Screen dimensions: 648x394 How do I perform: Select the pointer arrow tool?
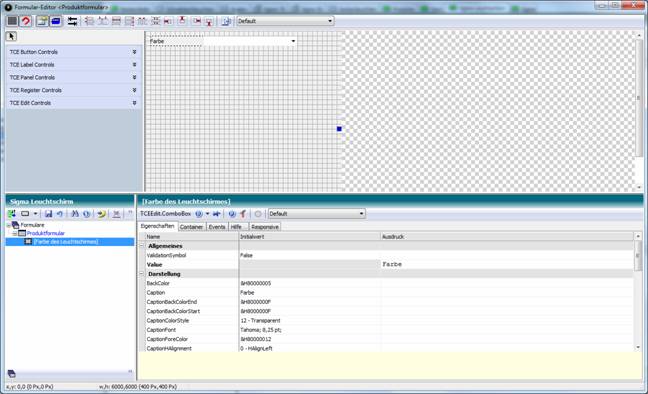[x=11, y=36]
